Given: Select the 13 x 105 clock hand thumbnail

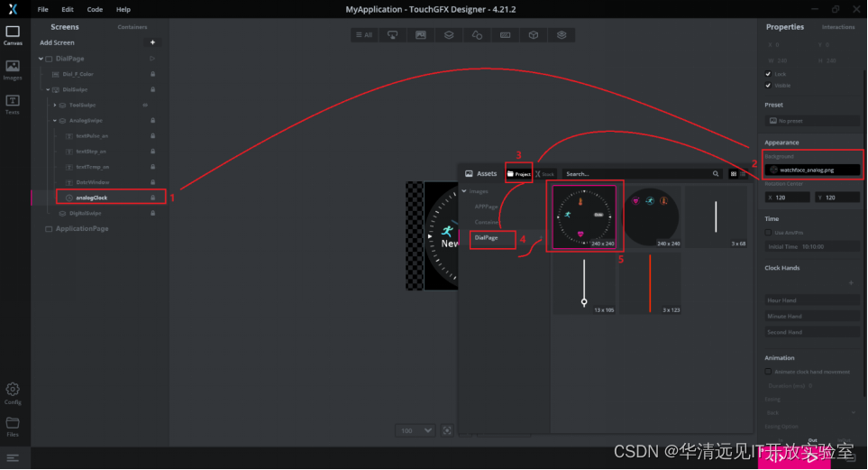Looking at the screenshot, I should [584, 284].
